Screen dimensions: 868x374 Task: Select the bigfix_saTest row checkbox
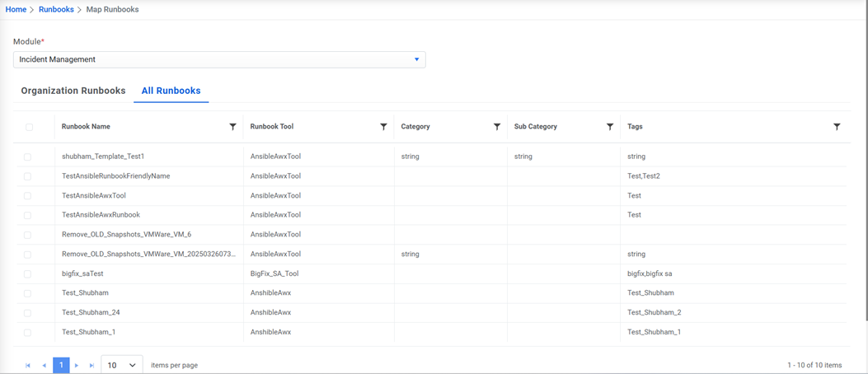coord(27,273)
